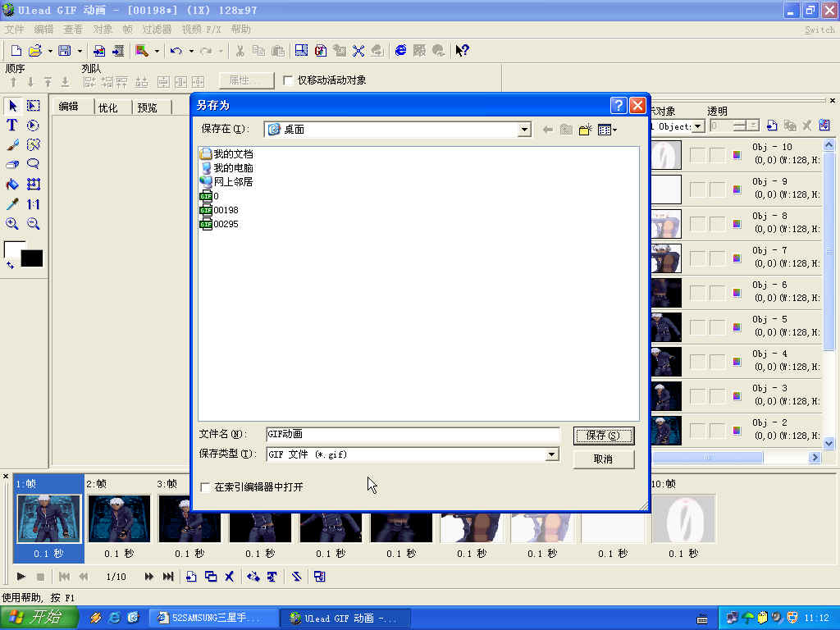Click the black background color swatch

point(32,258)
